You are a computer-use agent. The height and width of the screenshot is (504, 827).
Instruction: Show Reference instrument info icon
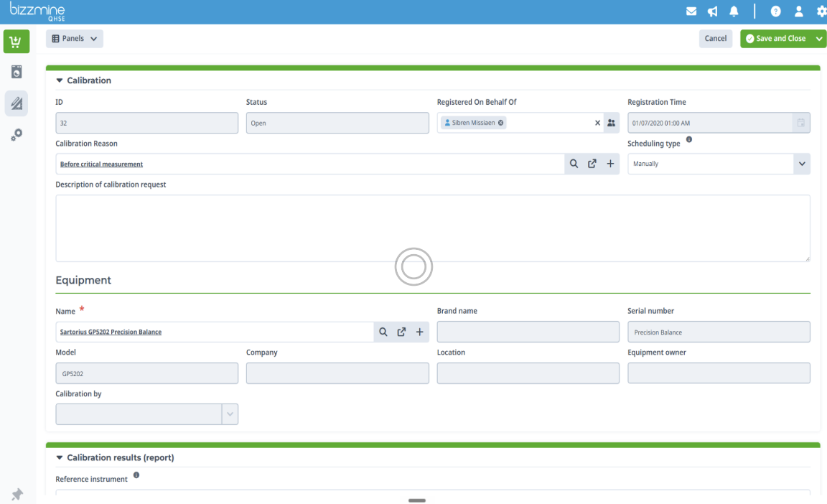[136, 475]
